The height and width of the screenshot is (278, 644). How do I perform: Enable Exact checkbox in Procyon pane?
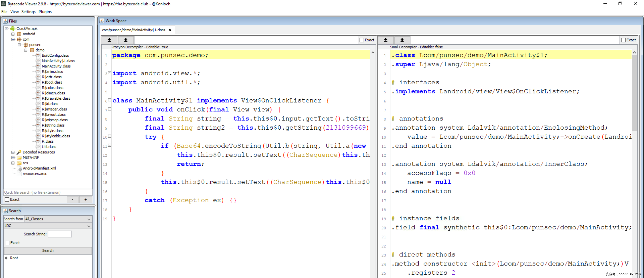pos(362,40)
